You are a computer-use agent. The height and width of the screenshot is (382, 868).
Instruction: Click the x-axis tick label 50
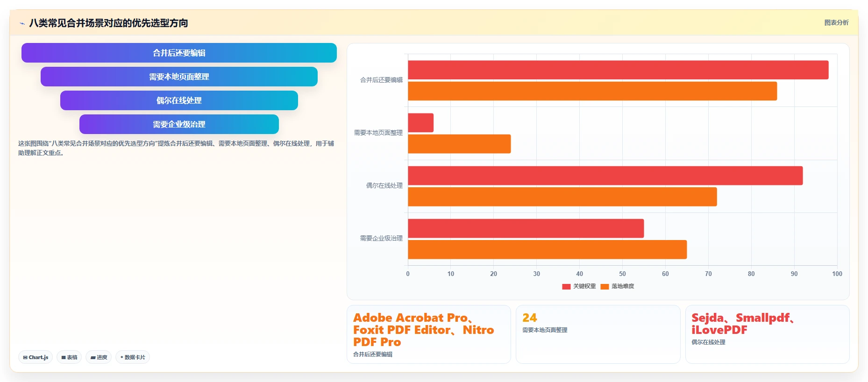point(622,274)
